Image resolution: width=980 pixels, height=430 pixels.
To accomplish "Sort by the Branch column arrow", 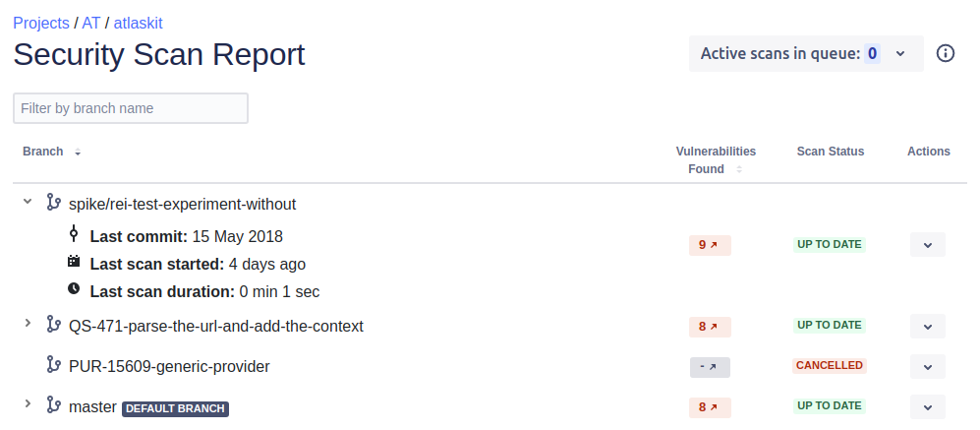I will pyautogui.click(x=78, y=153).
